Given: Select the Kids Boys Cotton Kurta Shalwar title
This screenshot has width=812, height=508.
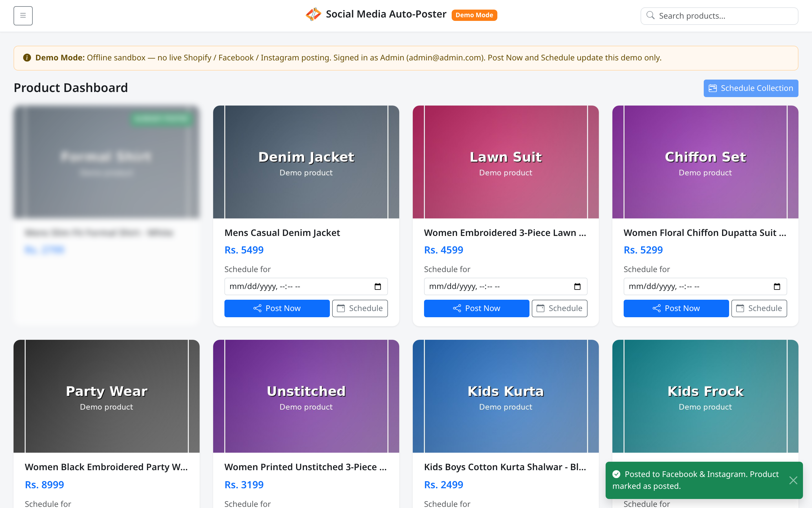Looking at the screenshot, I should tap(505, 467).
